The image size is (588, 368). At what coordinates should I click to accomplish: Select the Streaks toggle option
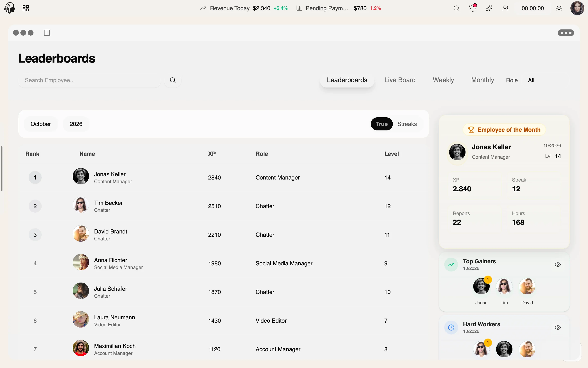407,124
